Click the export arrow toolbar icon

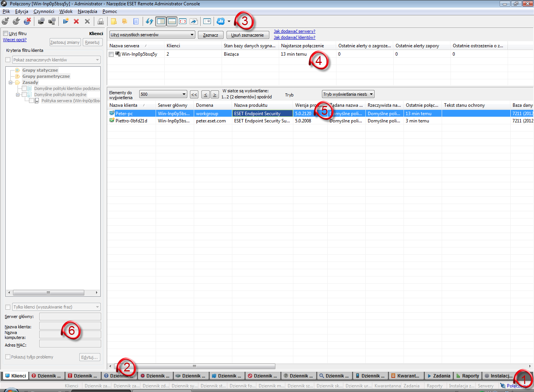(194, 21)
